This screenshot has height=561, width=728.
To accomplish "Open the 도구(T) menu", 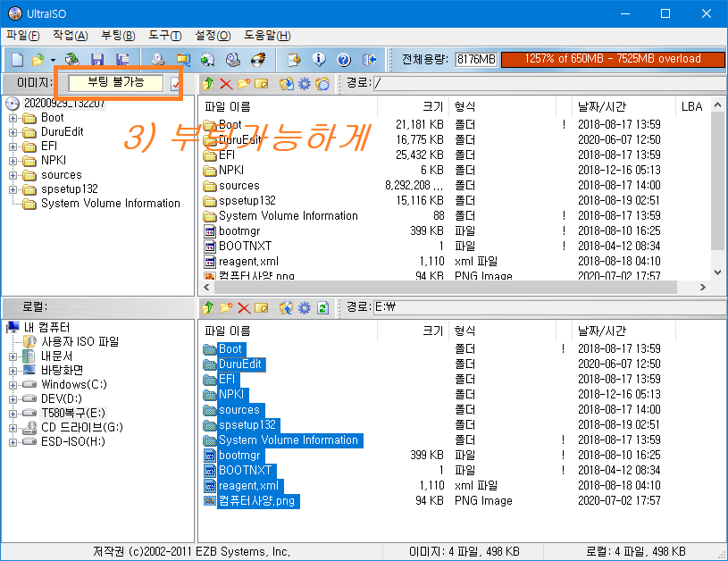I will coord(165,36).
